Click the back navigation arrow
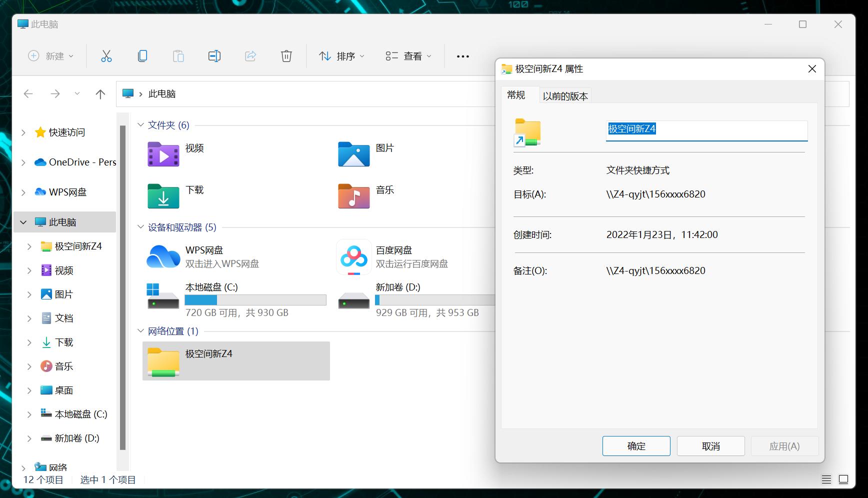The width and height of the screenshot is (868, 498). 28,94
